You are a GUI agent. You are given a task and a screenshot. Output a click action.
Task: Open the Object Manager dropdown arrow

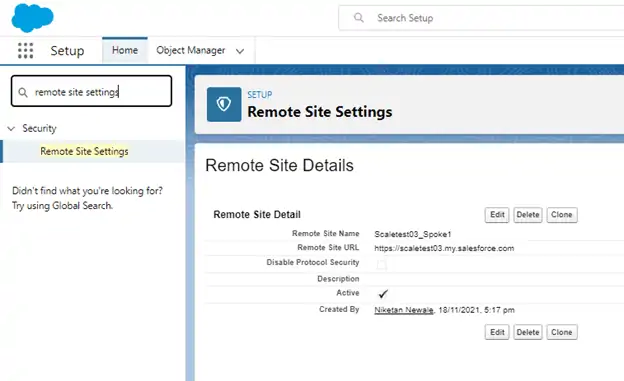pyautogui.click(x=240, y=51)
